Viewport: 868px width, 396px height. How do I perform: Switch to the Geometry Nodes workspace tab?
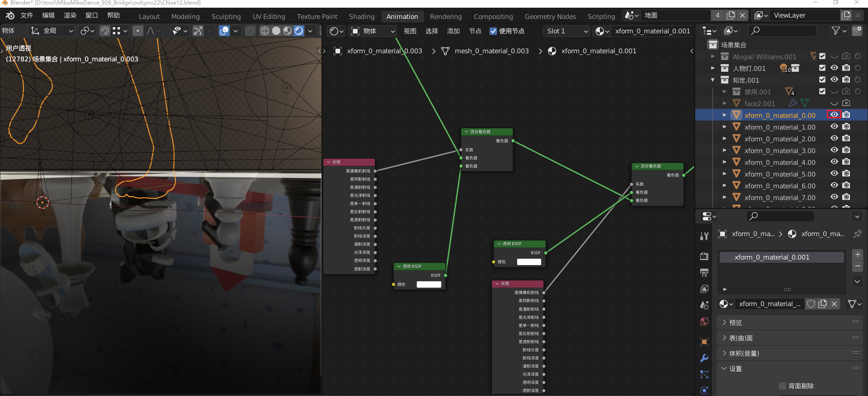click(x=550, y=16)
